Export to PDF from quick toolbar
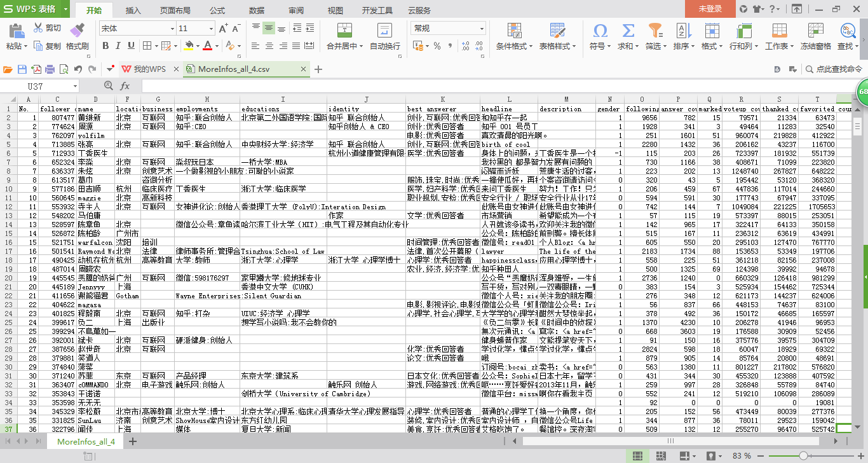The height and width of the screenshot is (463, 868). tap(36, 69)
